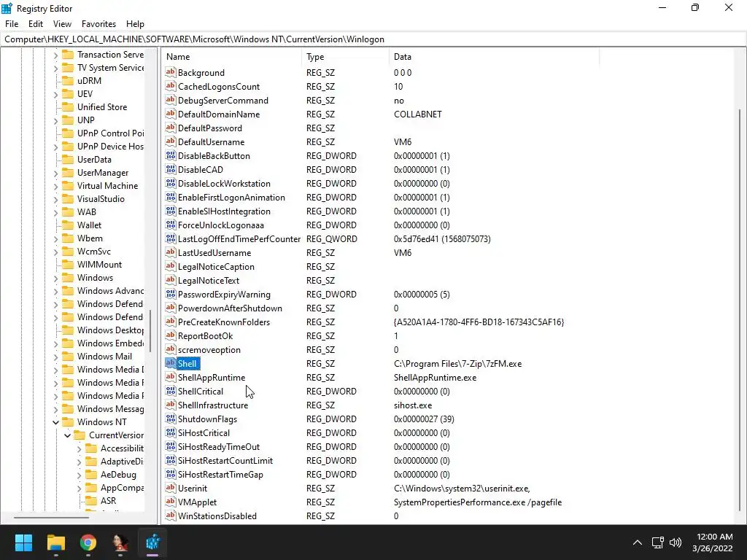This screenshot has width=747, height=560.
Task: Open the Help menu
Action: tap(135, 24)
